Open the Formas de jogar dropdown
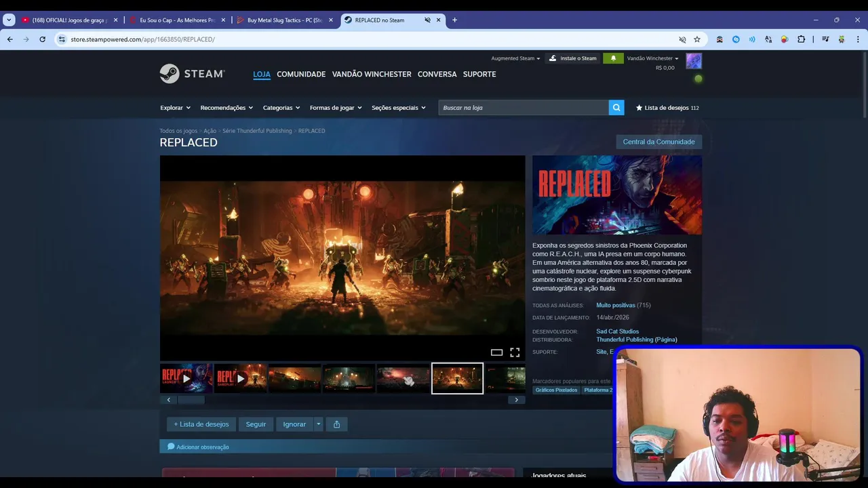868x488 pixels. coord(336,108)
